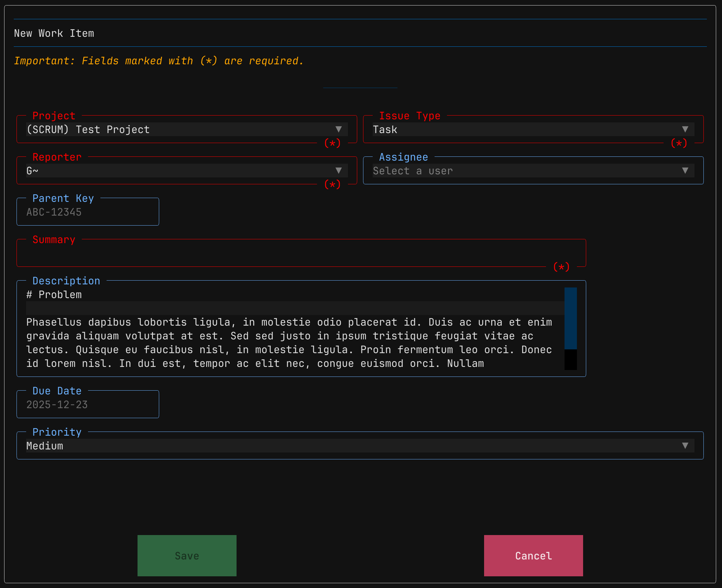Click the empty highlighted line in Description
This screenshot has height=588, width=722.
pyautogui.click(x=295, y=308)
